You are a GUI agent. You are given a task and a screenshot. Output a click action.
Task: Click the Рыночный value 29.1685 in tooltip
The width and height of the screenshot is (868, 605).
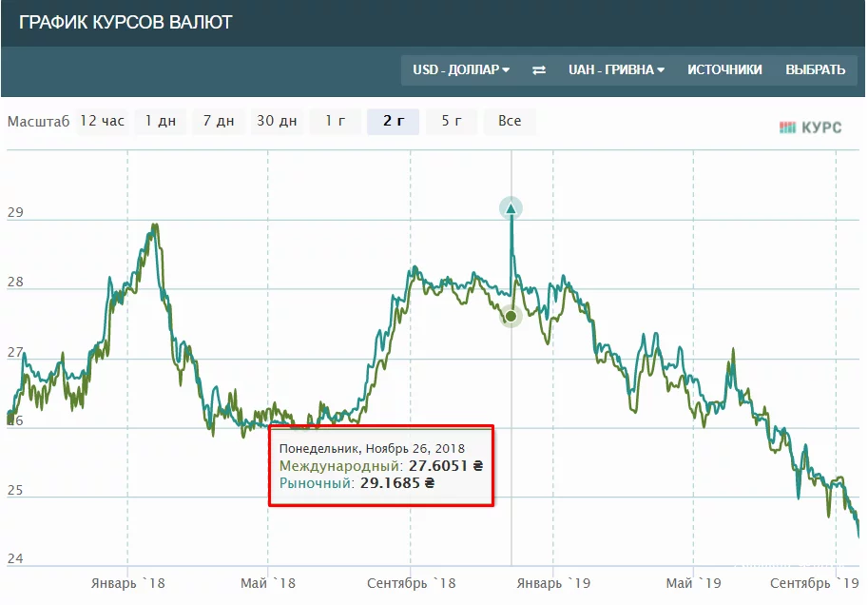tap(397, 483)
